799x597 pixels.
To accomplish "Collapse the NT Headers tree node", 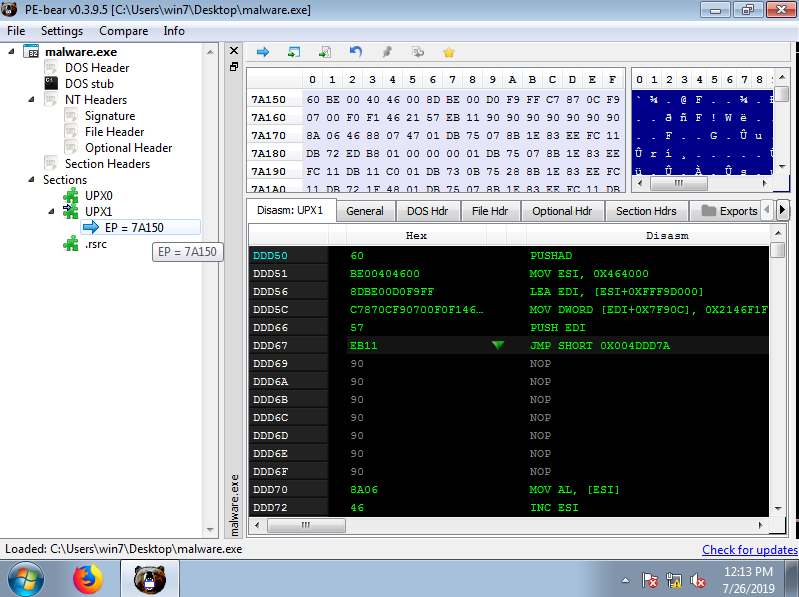I will coord(31,99).
